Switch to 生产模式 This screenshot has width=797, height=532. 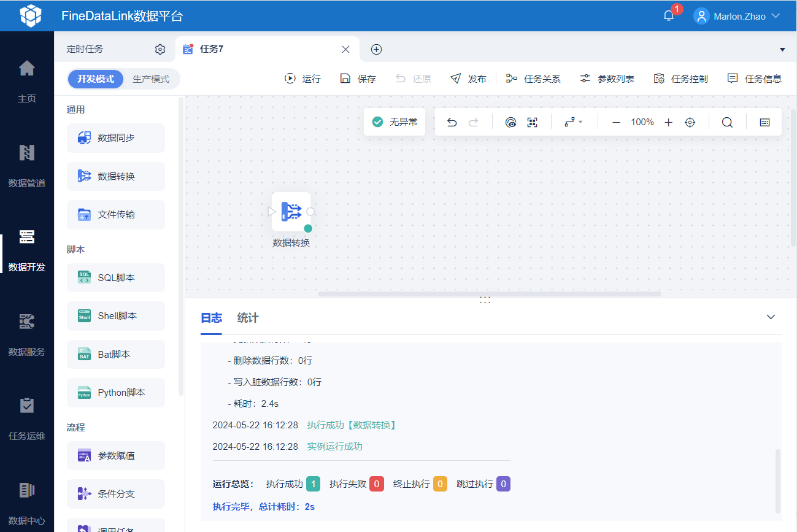click(151, 79)
